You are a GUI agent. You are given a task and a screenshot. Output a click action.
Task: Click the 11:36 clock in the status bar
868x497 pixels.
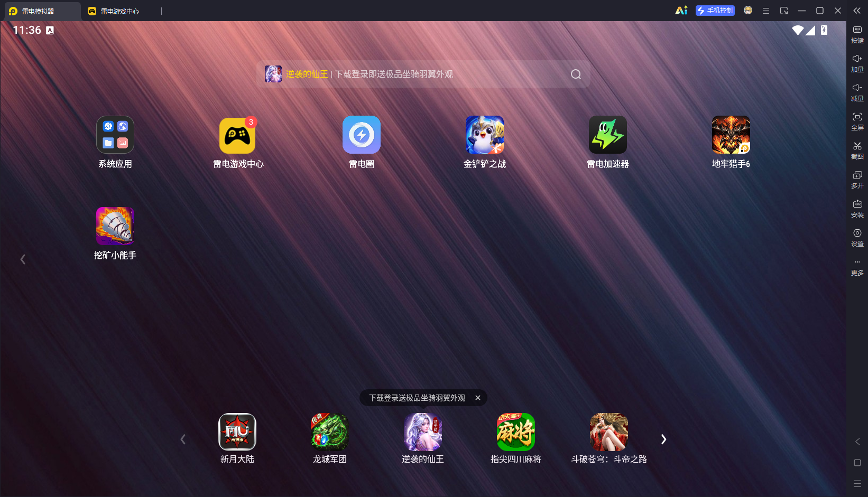(27, 30)
